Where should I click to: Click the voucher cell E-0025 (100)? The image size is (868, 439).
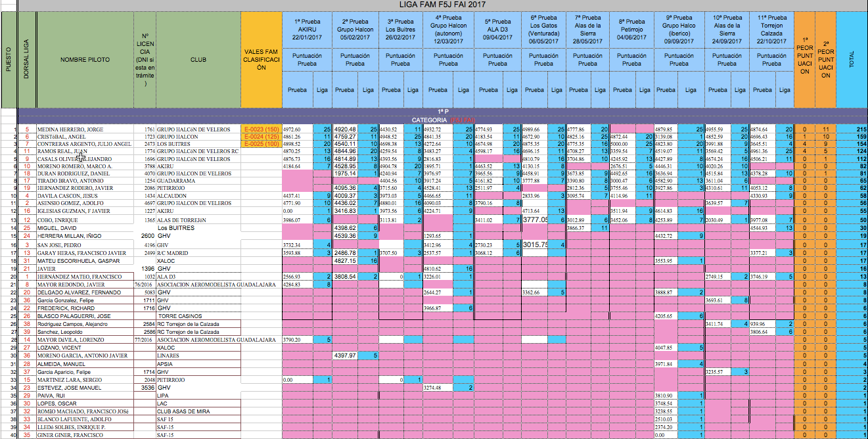coord(262,144)
